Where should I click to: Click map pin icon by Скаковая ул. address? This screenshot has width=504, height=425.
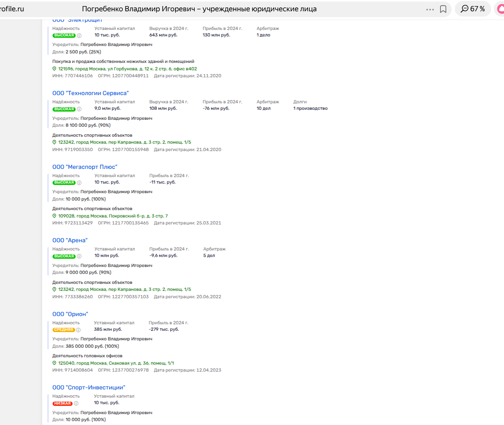click(54, 363)
